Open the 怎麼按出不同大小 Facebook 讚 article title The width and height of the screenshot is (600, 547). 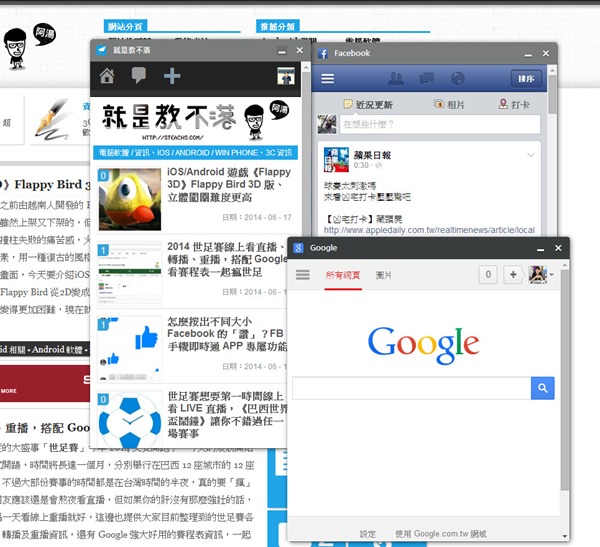(x=227, y=334)
